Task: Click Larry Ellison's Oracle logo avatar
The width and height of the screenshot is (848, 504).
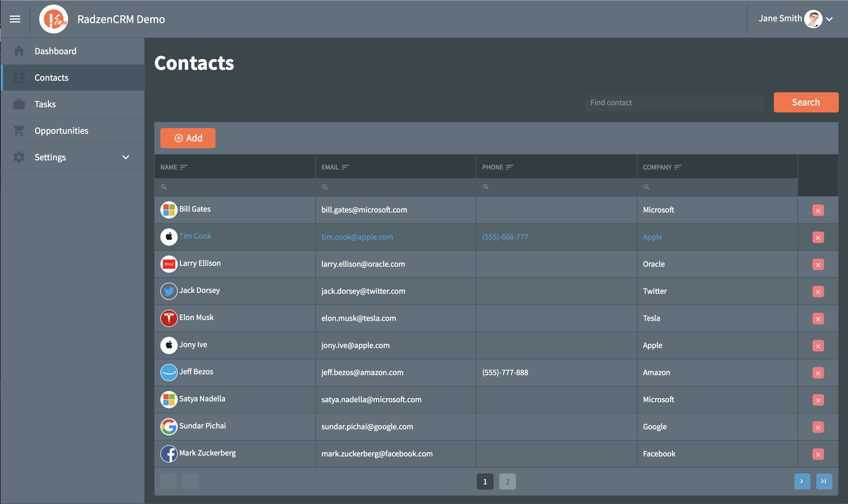Action: point(169,264)
